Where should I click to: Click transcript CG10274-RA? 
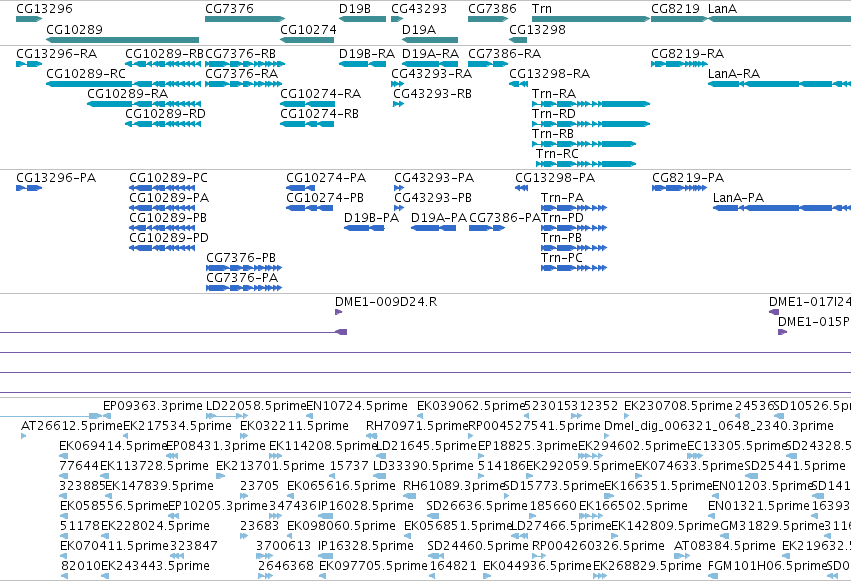pos(320,94)
